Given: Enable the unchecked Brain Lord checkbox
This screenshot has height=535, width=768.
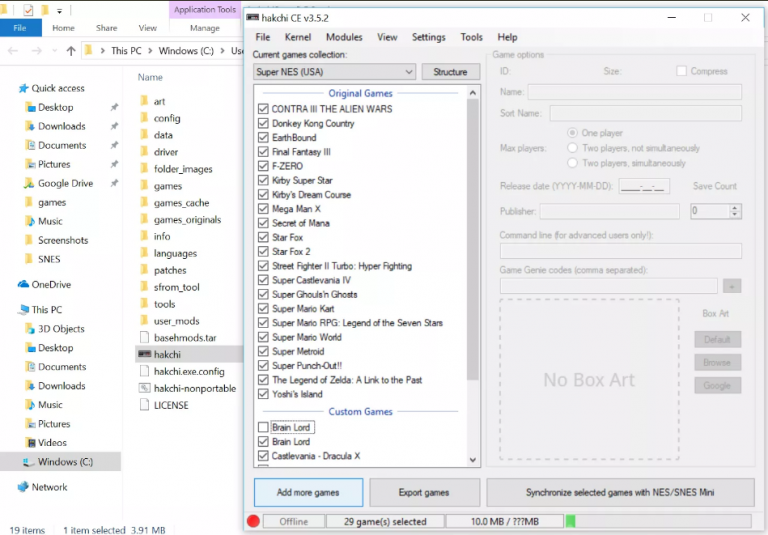Looking at the screenshot, I should coord(263,427).
